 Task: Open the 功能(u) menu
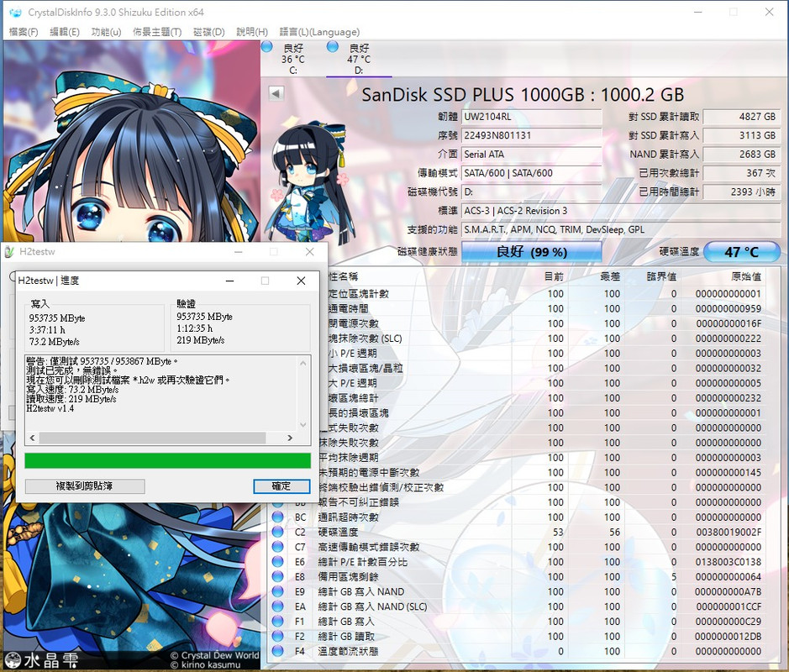pos(106,32)
